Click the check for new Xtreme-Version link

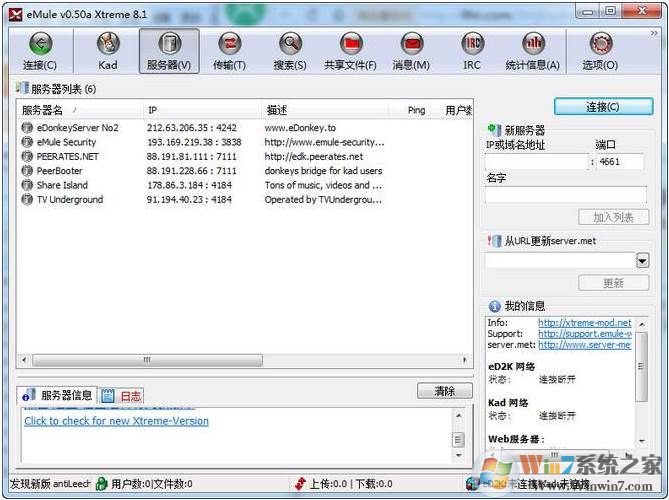(116, 421)
